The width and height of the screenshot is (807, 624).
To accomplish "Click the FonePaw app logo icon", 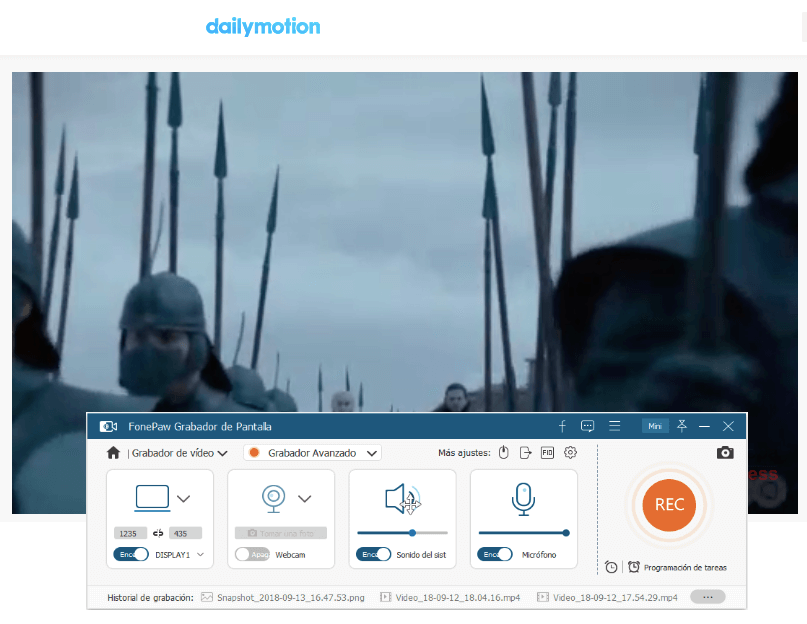I will [x=108, y=426].
